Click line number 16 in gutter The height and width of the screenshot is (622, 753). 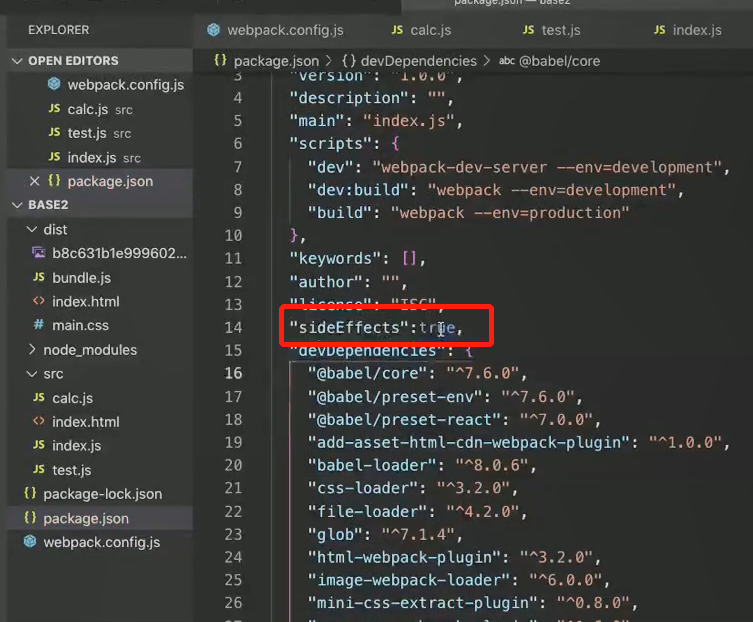coord(233,373)
